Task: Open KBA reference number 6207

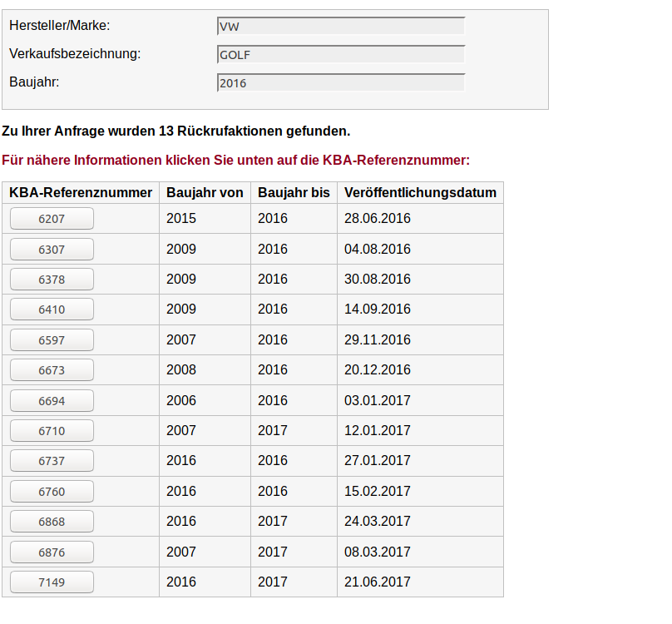Action: tap(52, 219)
